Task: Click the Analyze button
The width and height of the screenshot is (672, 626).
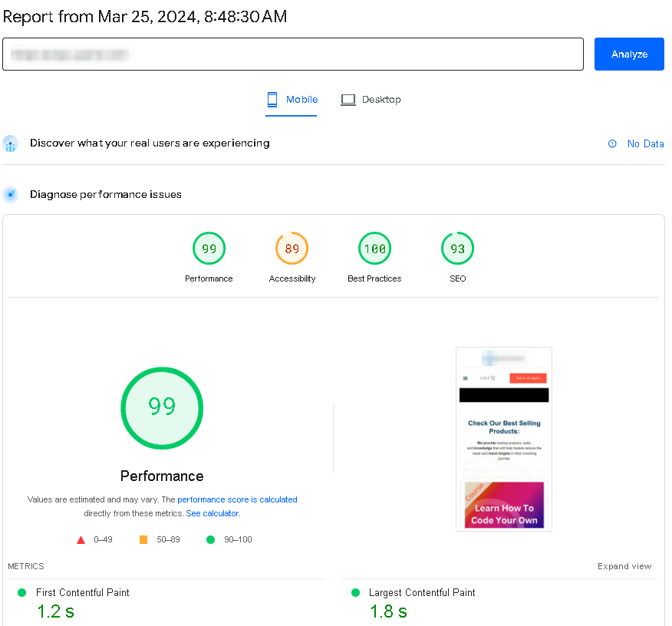Action: [629, 54]
